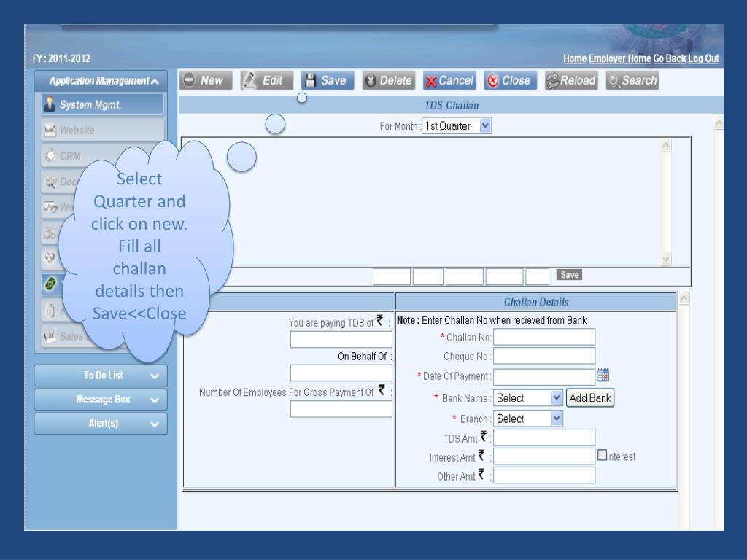Expand the Alert(s) panel
747x560 pixels.
click(101, 424)
